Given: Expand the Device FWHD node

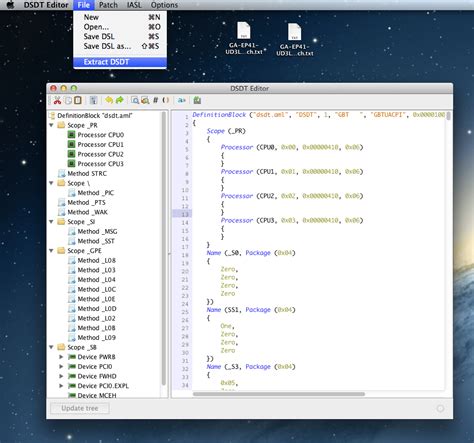Looking at the screenshot, I should coord(61,376).
